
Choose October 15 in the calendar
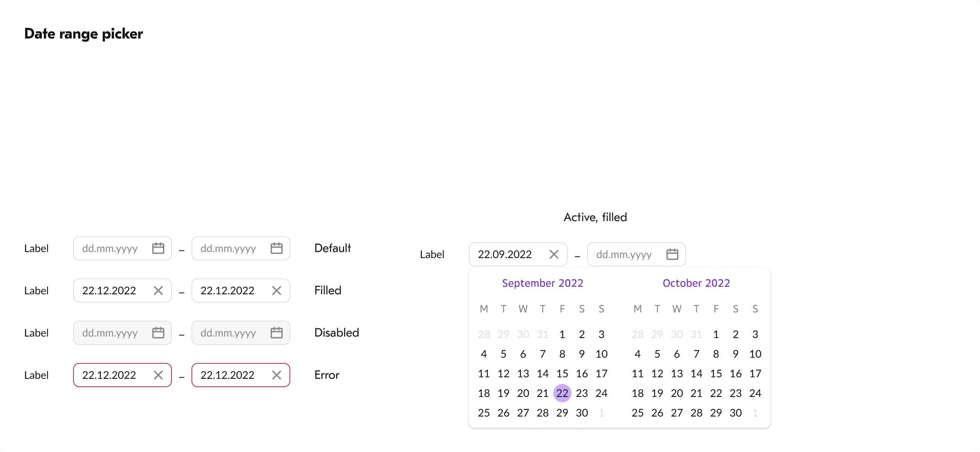click(x=716, y=374)
